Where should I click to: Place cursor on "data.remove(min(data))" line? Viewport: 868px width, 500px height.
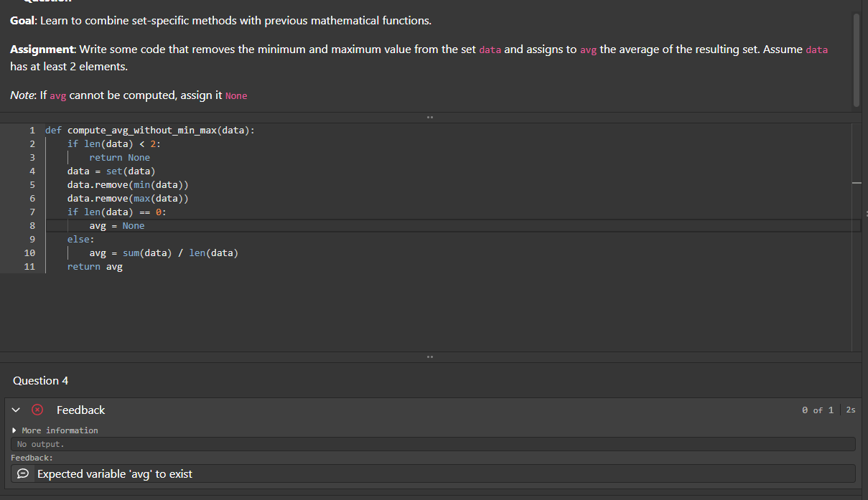pos(128,185)
